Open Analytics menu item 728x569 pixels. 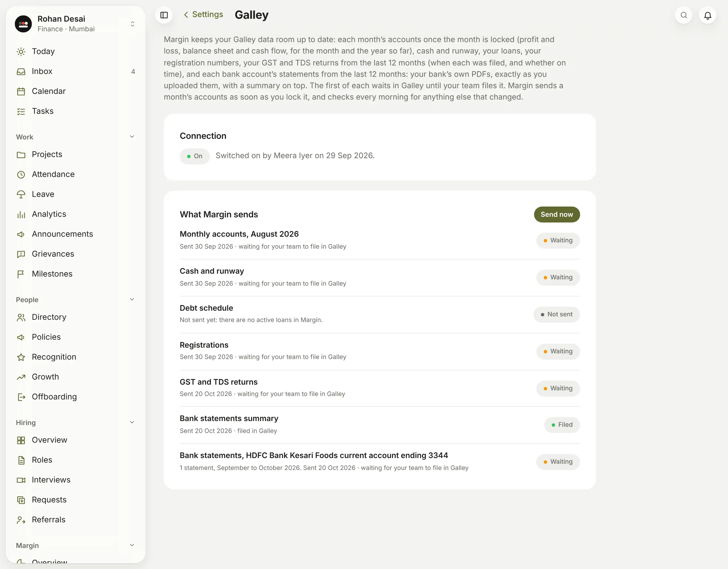click(76, 214)
